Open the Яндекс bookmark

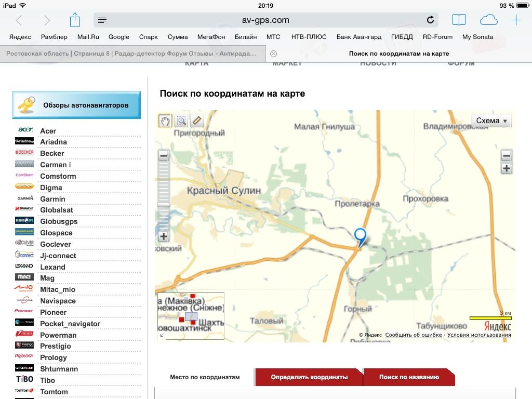coord(20,37)
